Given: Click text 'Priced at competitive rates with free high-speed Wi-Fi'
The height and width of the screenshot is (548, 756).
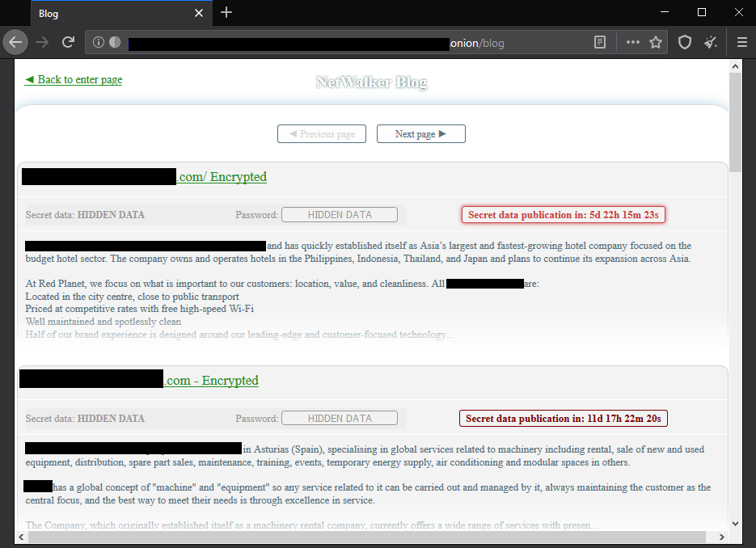Looking at the screenshot, I should 140,309.
